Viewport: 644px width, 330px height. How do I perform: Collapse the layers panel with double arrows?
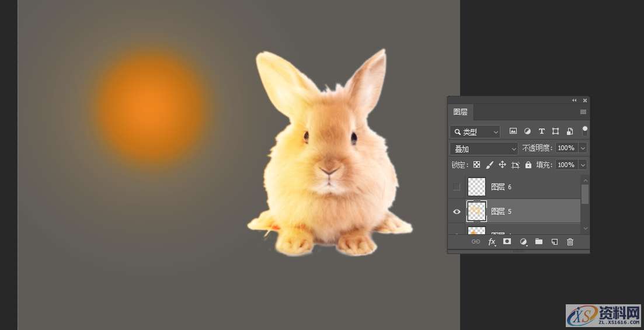pos(574,100)
